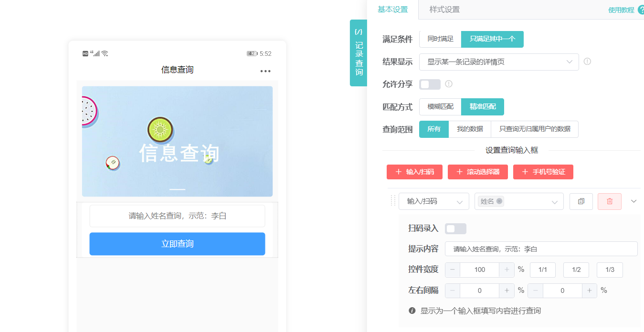
Task: Open the 使用教程 help question mark icon
Action: (641, 9)
